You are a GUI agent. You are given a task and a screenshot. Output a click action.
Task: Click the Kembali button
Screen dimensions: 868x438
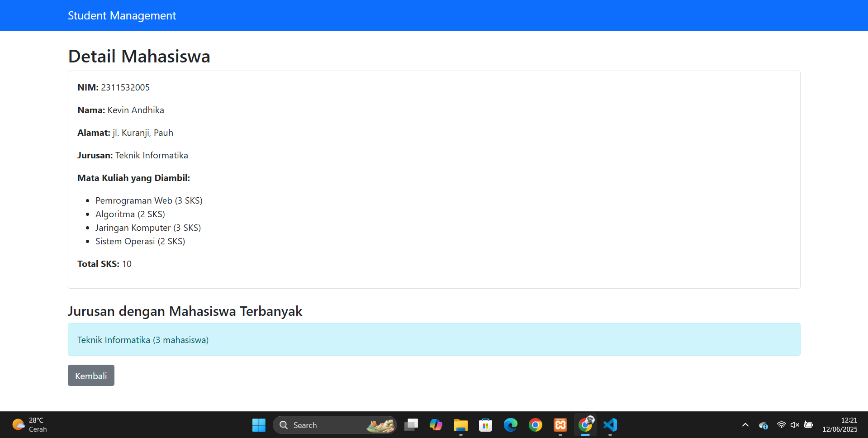click(91, 376)
